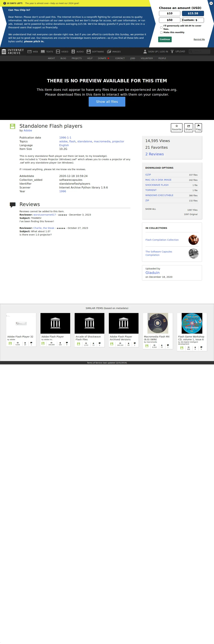
Task: Open the flash topic link
Action: (72, 142)
